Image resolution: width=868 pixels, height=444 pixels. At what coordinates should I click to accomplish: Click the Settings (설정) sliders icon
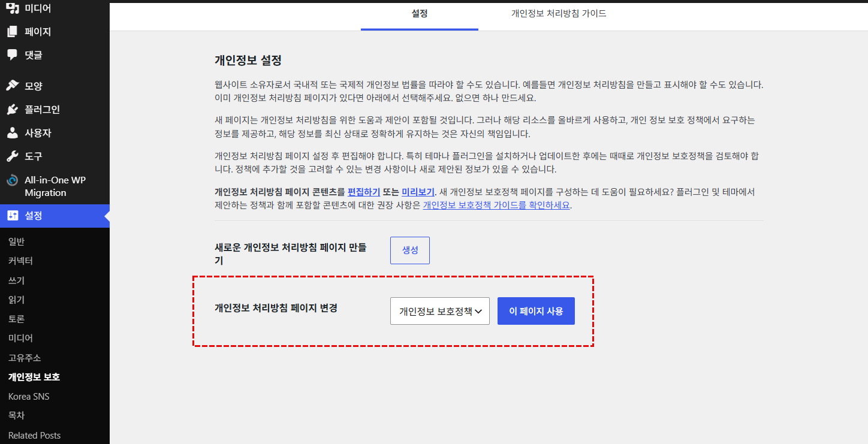(x=12, y=216)
